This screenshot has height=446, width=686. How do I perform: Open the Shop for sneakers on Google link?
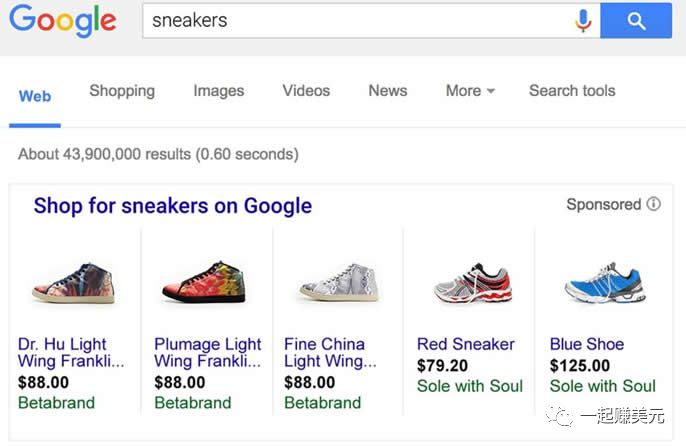tap(173, 206)
